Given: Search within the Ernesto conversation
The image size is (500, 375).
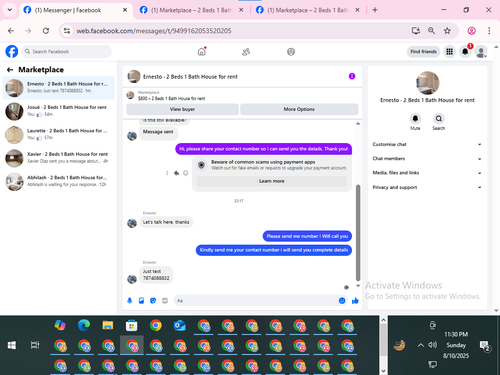Looking at the screenshot, I should [439, 119].
